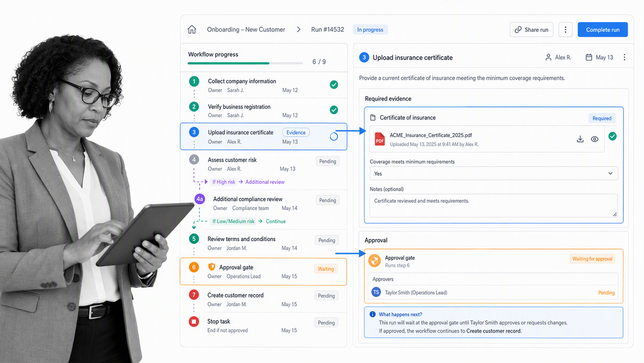Click the info icon in What happens next
Screen dimensions: 644x363
(372, 315)
